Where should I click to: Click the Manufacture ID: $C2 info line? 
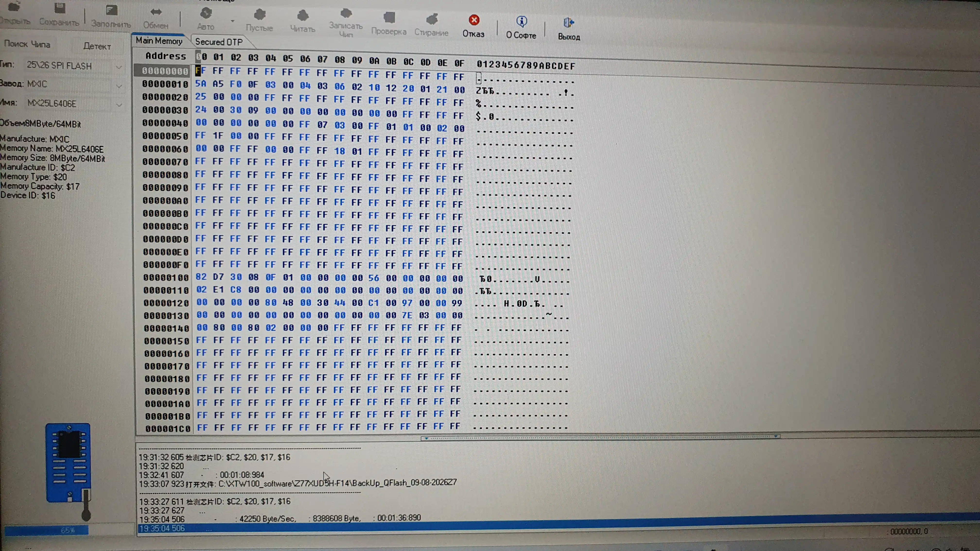(38, 167)
